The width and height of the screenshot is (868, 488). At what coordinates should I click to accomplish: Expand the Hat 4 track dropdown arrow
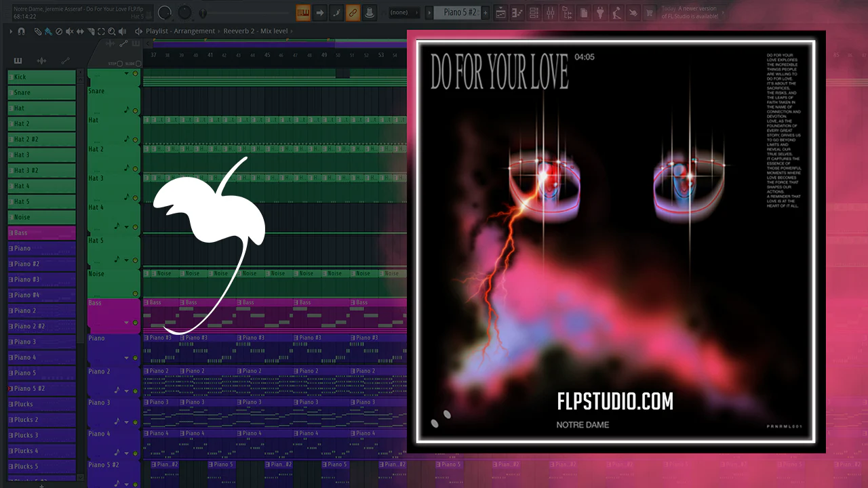coord(126,226)
